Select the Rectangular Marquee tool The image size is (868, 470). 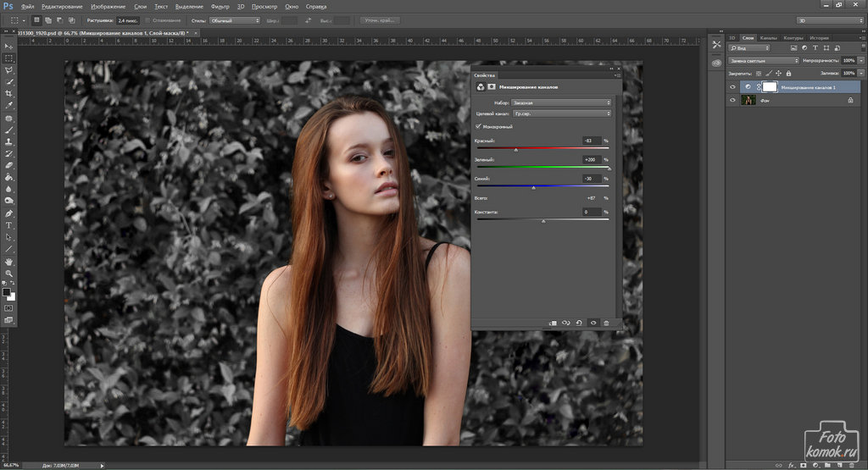pyautogui.click(x=8, y=58)
